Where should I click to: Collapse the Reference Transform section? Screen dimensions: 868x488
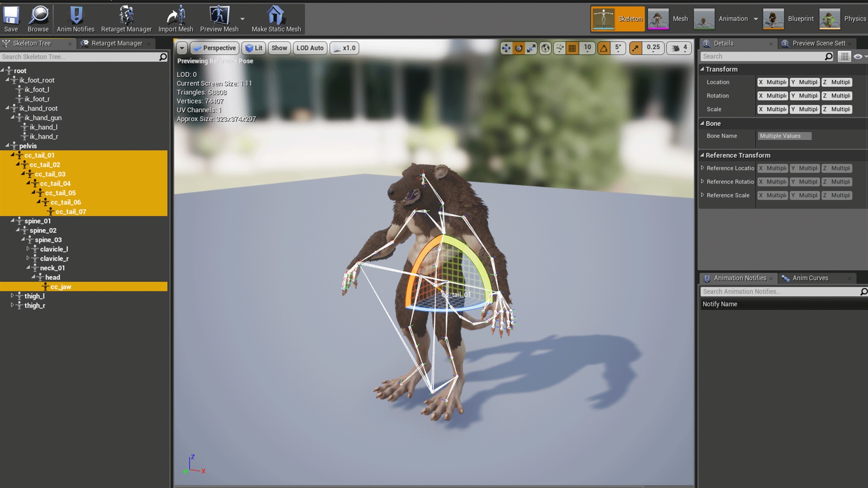(703, 155)
